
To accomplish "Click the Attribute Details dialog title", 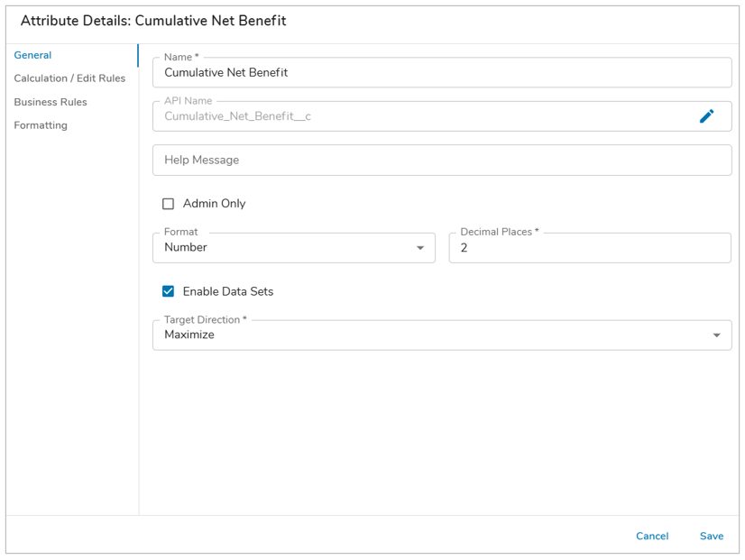I will tap(153, 21).
